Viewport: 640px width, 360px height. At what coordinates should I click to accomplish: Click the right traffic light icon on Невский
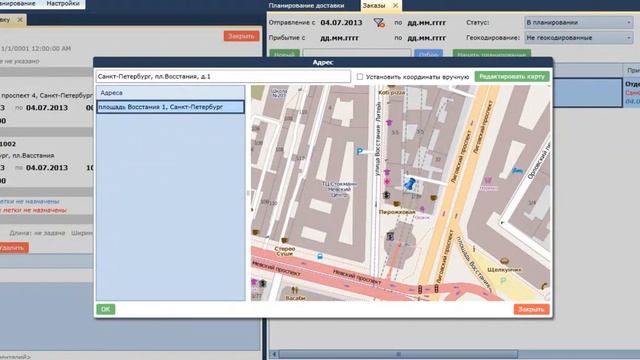436,289
